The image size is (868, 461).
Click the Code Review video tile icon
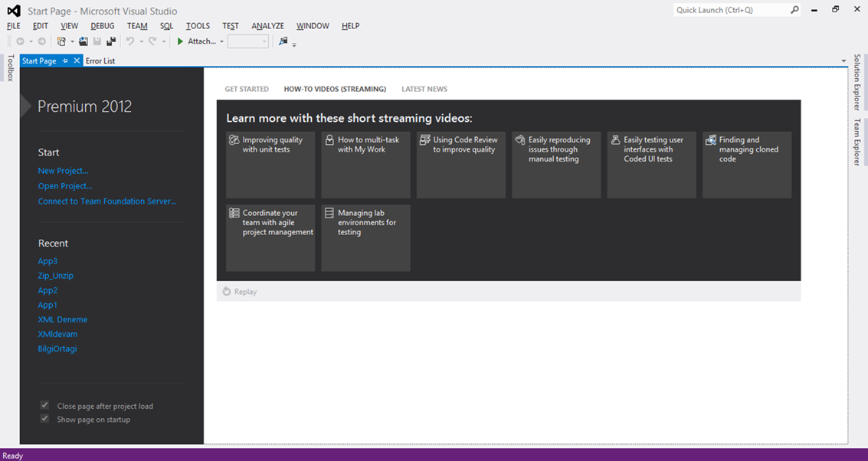(424, 141)
